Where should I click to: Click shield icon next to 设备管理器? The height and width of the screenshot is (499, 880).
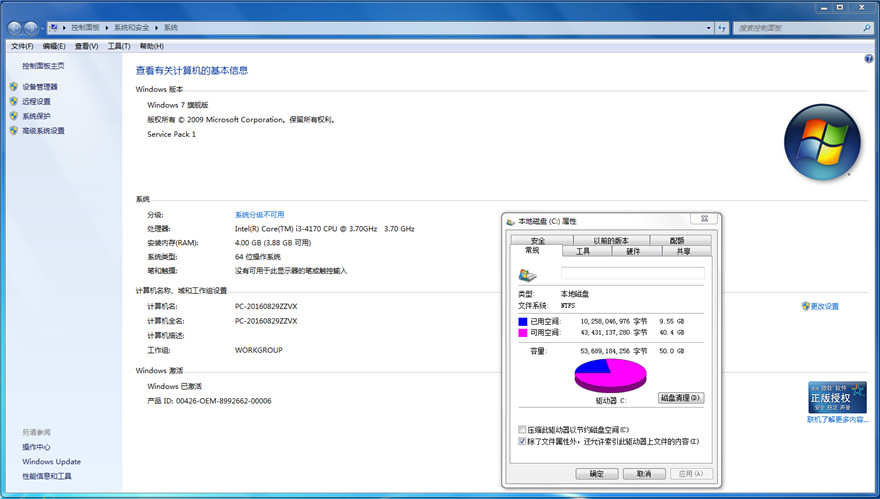(x=14, y=86)
